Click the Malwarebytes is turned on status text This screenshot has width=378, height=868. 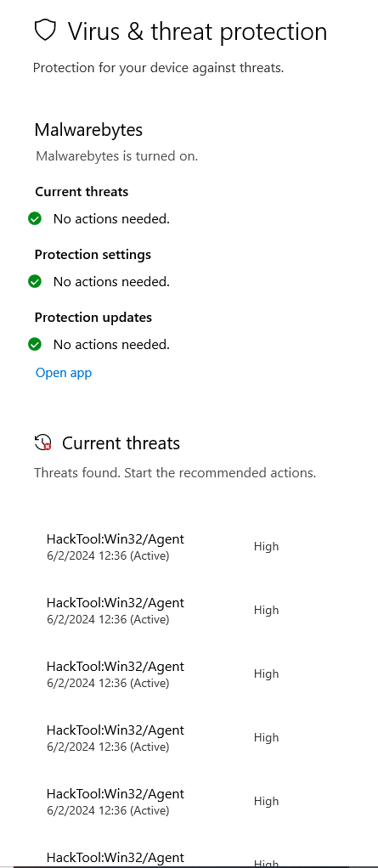(x=116, y=156)
